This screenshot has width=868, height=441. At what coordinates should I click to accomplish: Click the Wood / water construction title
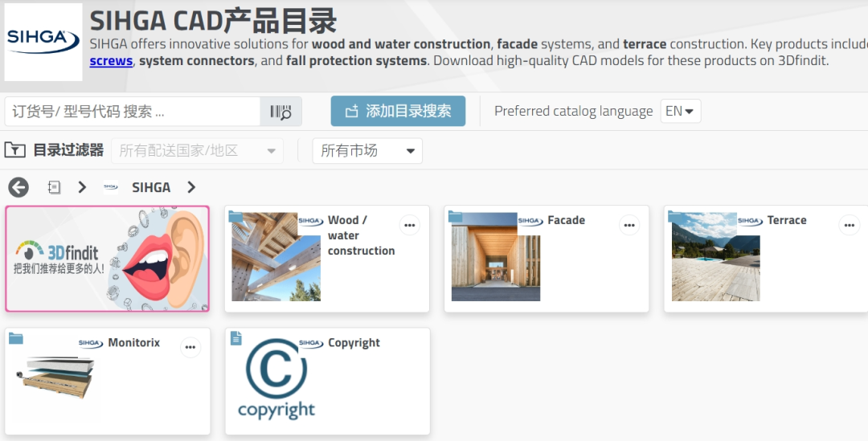tap(361, 235)
